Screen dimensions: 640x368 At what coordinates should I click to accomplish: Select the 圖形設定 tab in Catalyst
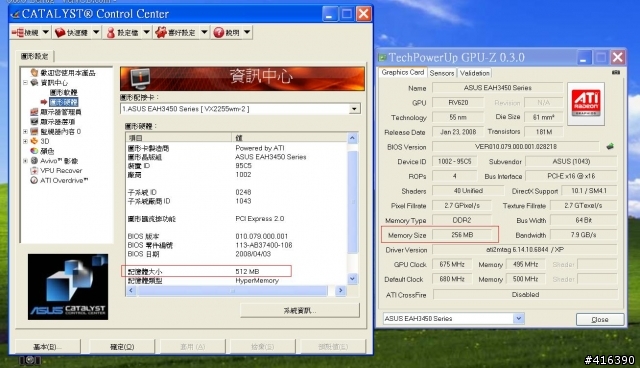(34, 56)
